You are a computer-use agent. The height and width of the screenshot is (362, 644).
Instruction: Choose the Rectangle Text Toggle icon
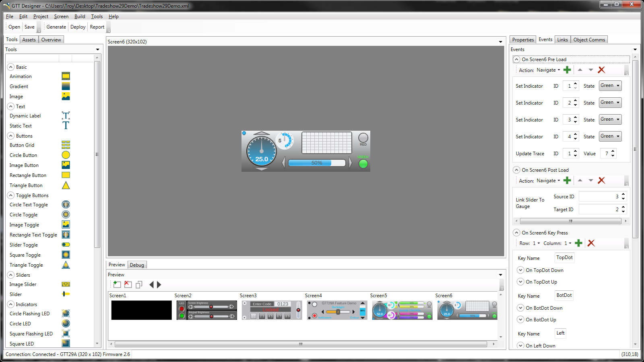tap(66, 234)
